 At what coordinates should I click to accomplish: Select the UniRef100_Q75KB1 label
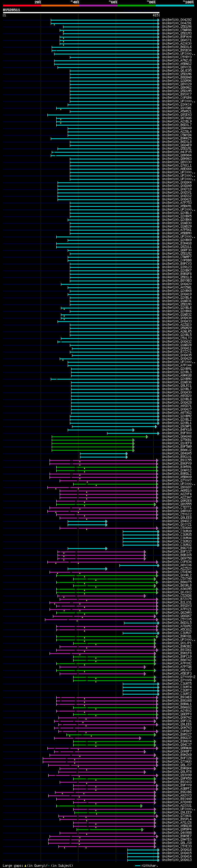click(x=177, y=440)
